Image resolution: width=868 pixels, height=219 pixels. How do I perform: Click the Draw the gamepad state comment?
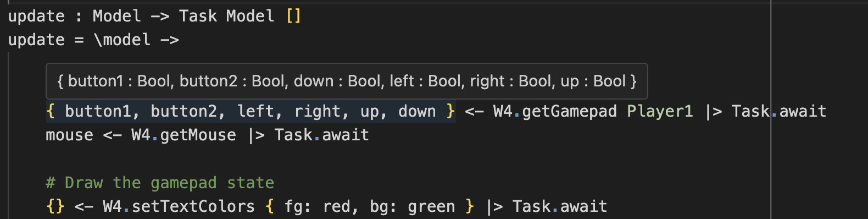click(160, 183)
